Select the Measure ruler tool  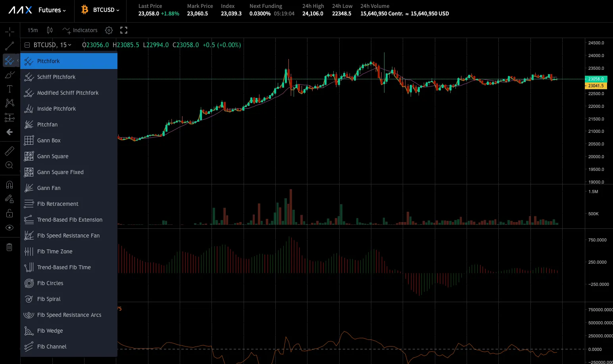(10, 151)
